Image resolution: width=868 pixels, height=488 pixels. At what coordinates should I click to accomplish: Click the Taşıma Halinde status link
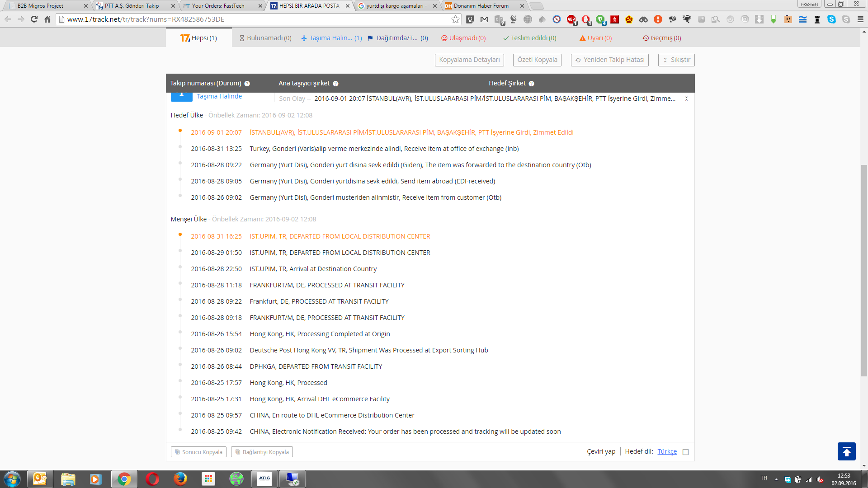coord(219,96)
